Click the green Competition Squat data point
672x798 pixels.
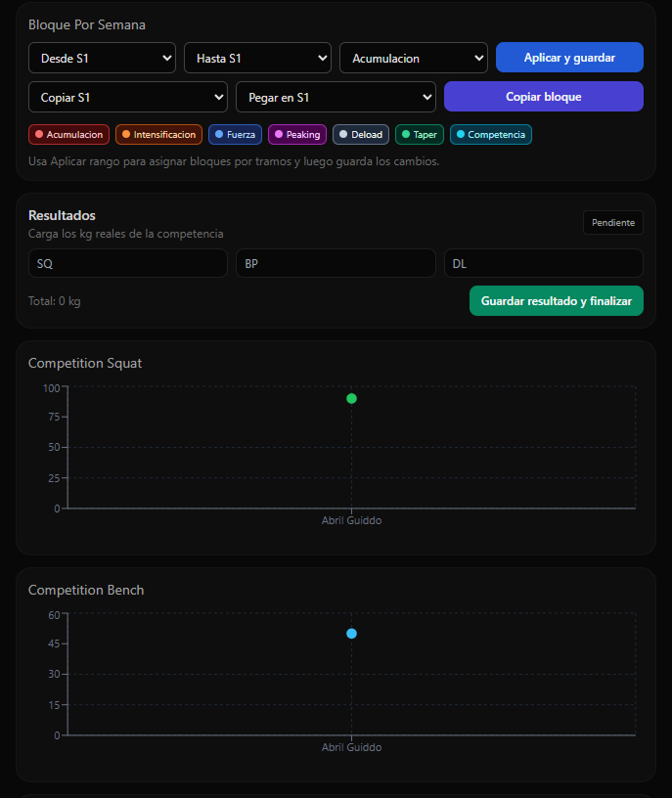coord(351,399)
